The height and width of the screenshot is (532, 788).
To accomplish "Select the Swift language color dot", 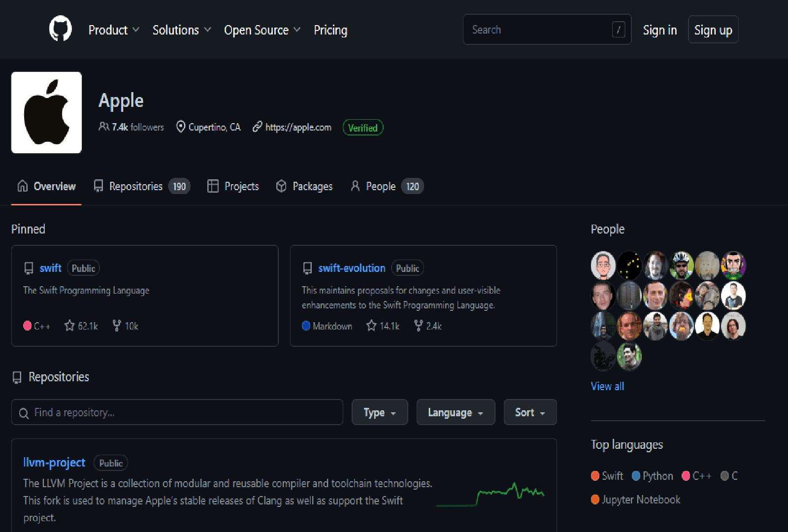I will 595,476.
